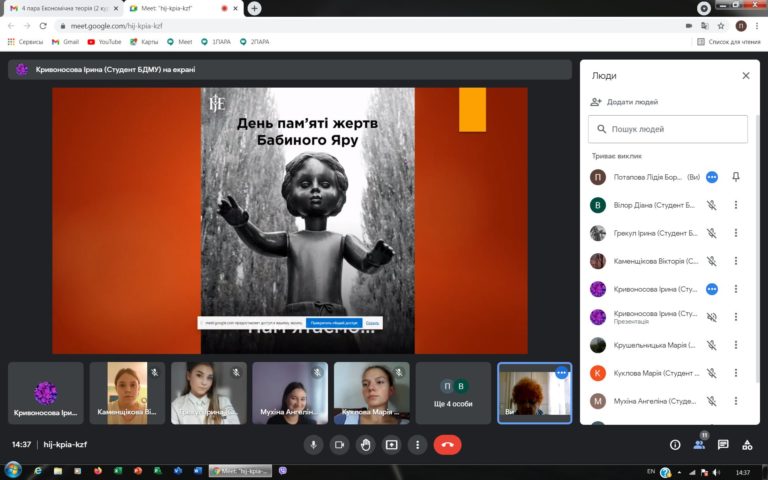
Task: Raise hand in the meeting
Action: pos(365,445)
